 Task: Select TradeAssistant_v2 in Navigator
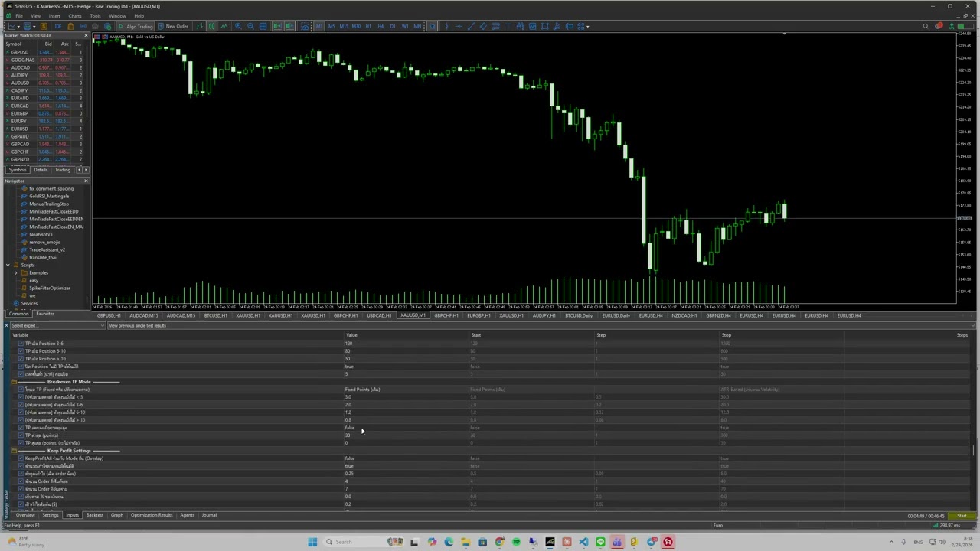(47, 249)
